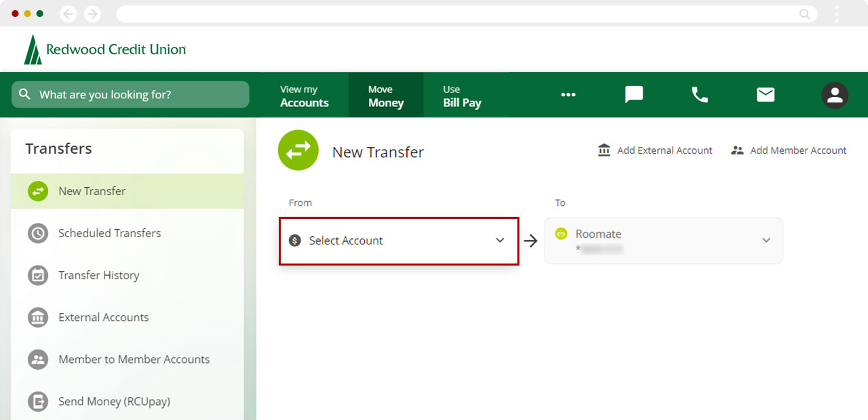868x420 pixels.
Task: Click the three-dots more options icon
Action: point(568,95)
